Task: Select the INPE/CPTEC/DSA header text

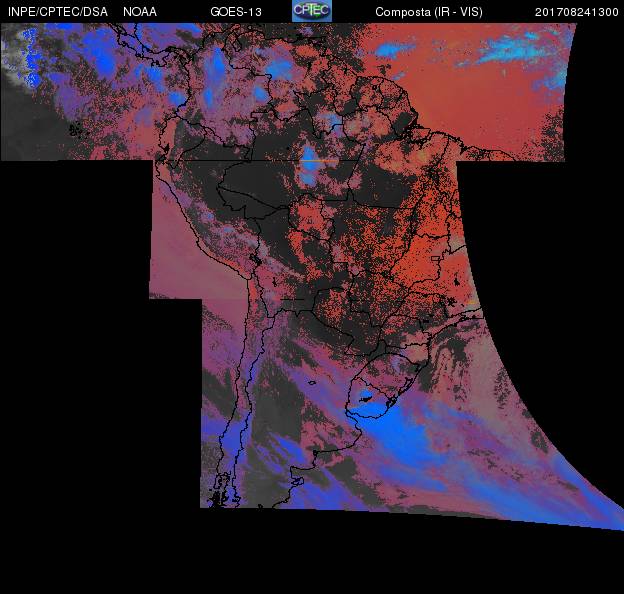Action: point(58,12)
